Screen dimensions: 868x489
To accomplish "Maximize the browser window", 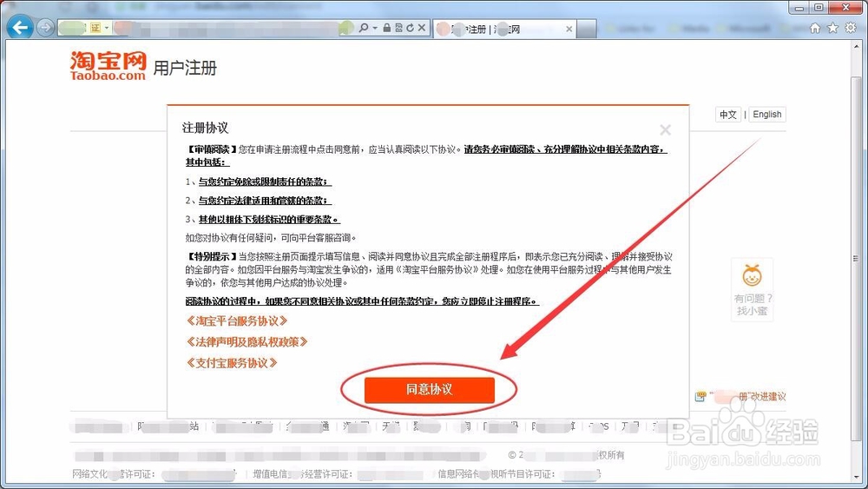I will (819, 8).
